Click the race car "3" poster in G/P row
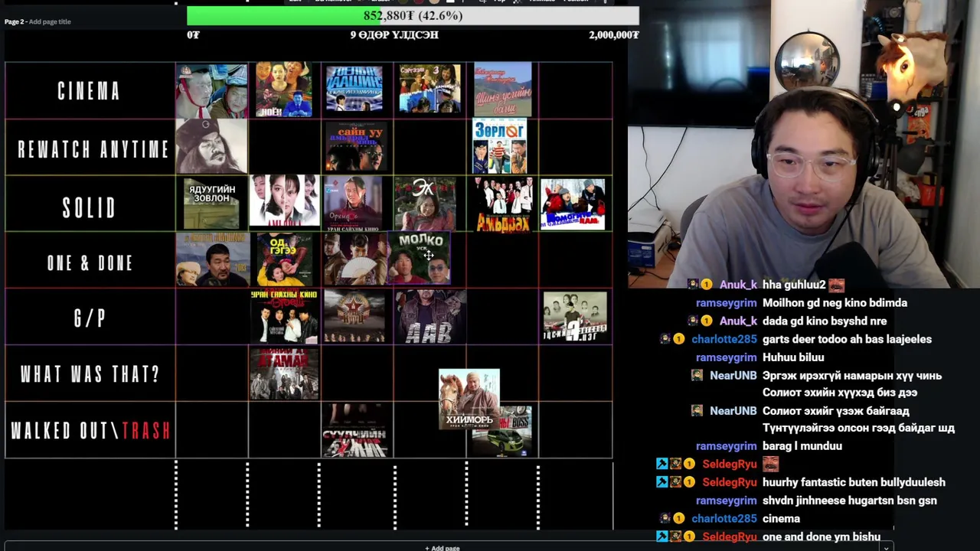 pyautogui.click(x=575, y=316)
